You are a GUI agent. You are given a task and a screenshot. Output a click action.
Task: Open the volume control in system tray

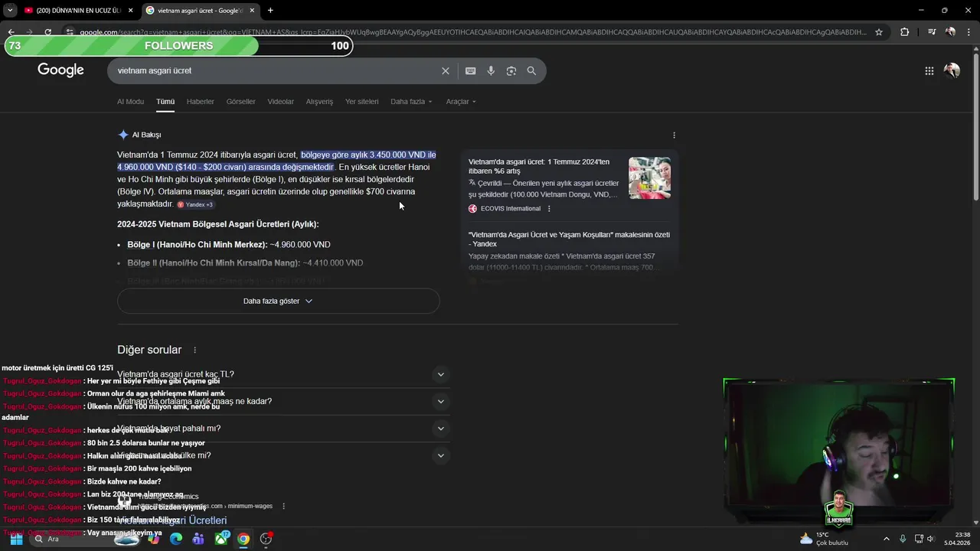click(x=933, y=539)
